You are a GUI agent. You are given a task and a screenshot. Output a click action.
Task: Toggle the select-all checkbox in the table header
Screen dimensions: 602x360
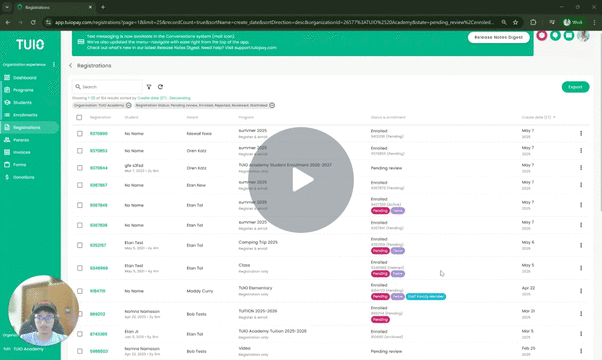pos(79,117)
